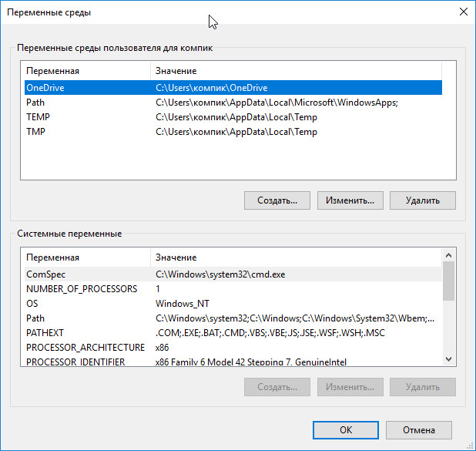476x451 pixels.
Task: Select the system Path variable row
Action: point(233,318)
